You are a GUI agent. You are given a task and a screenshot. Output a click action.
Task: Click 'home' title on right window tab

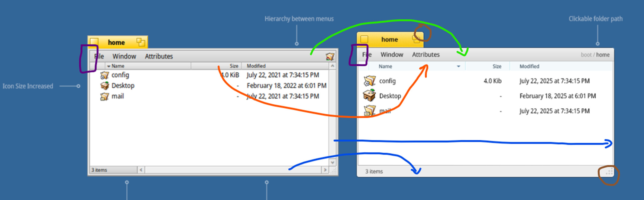click(x=390, y=40)
